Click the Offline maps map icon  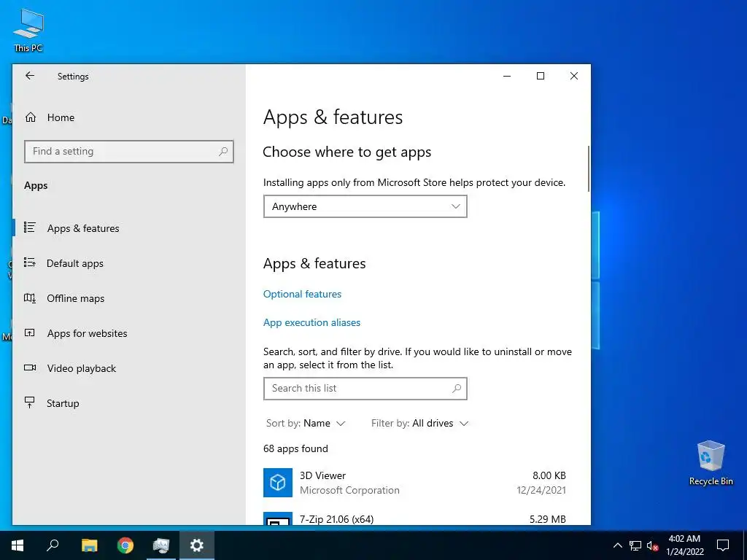(30, 298)
